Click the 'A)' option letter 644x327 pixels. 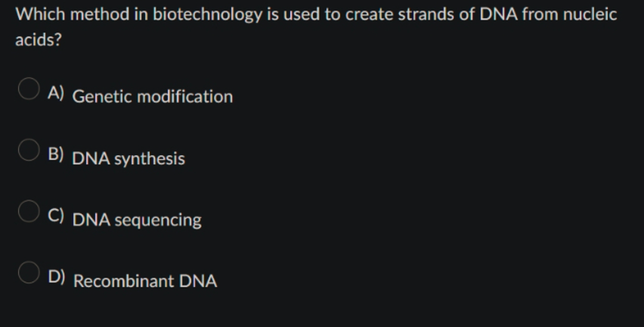coord(56,93)
